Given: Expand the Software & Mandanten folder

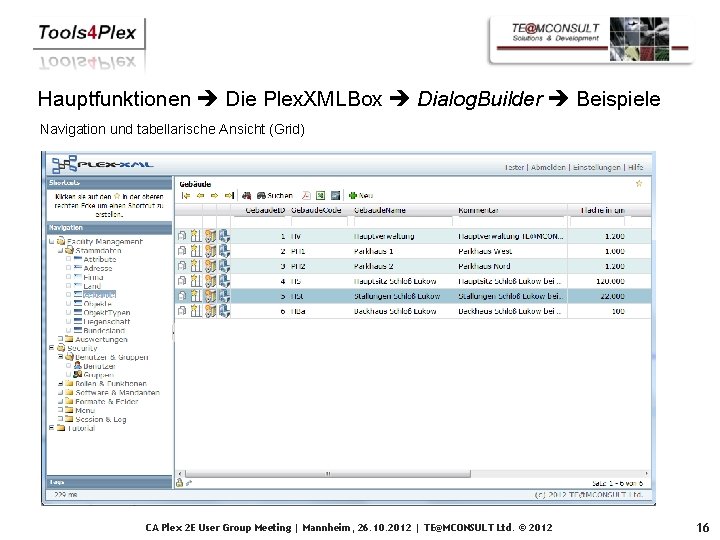Looking at the screenshot, I should click(60, 393).
